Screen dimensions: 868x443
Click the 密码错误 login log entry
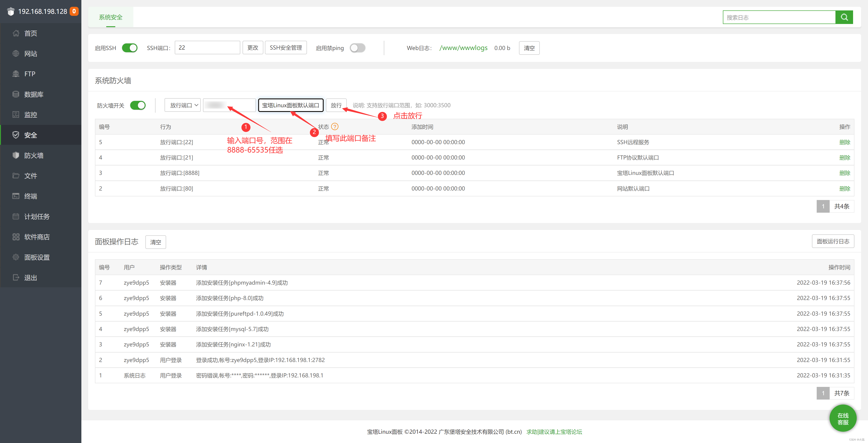pyautogui.click(x=259, y=376)
